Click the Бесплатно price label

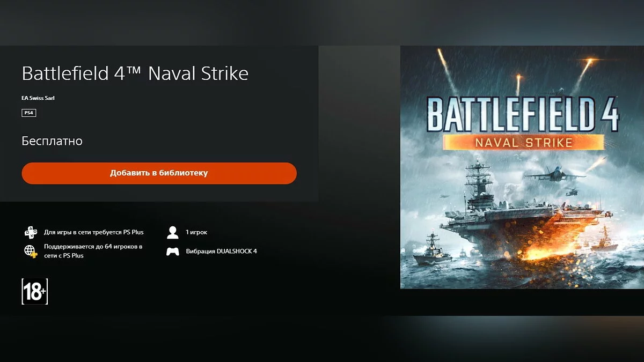pyautogui.click(x=52, y=141)
